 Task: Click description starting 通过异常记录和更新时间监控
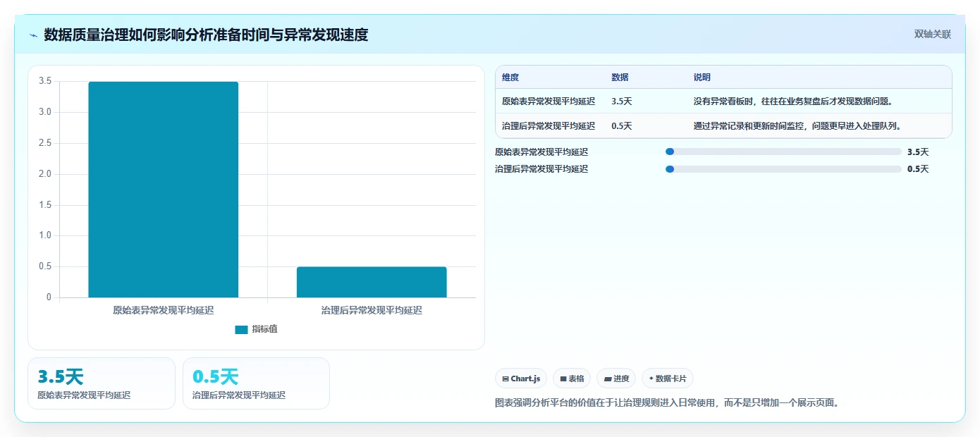click(x=798, y=126)
